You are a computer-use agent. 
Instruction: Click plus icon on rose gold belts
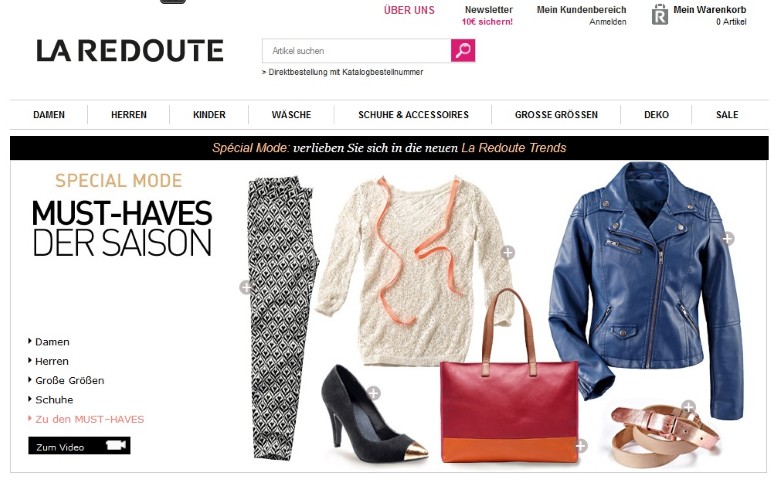pos(688,407)
